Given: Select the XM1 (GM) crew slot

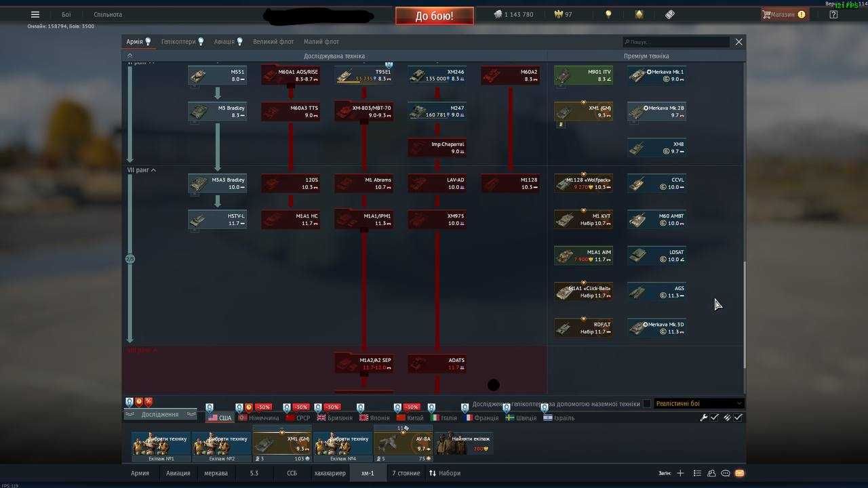Looking at the screenshot, I should click(282, 445).
